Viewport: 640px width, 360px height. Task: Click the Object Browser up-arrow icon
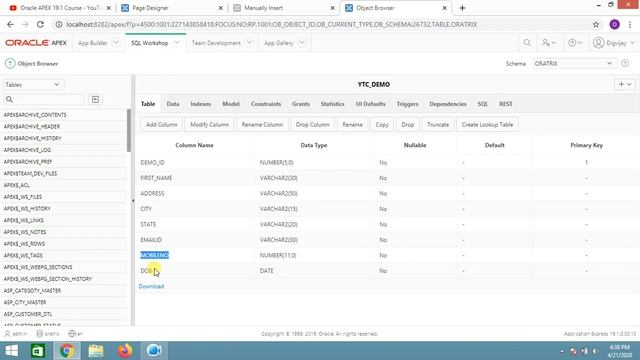[10, 64]
